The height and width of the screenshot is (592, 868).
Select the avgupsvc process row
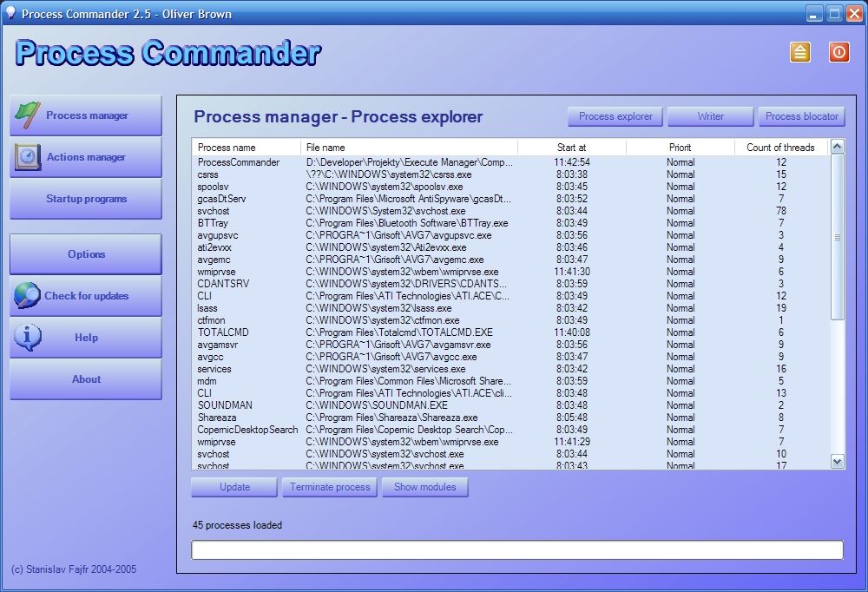click(511, 235)
